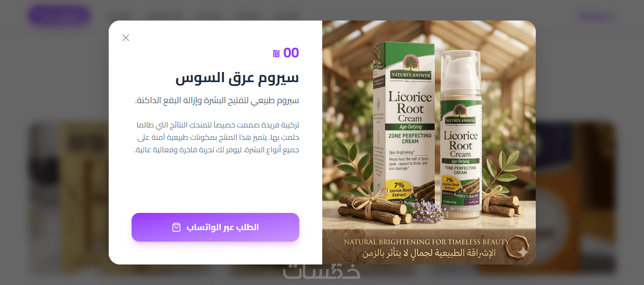Click the blurred product card behind the popup's right edge
Image resolution: width=644 pixels, height=285 pixels.
575,196
